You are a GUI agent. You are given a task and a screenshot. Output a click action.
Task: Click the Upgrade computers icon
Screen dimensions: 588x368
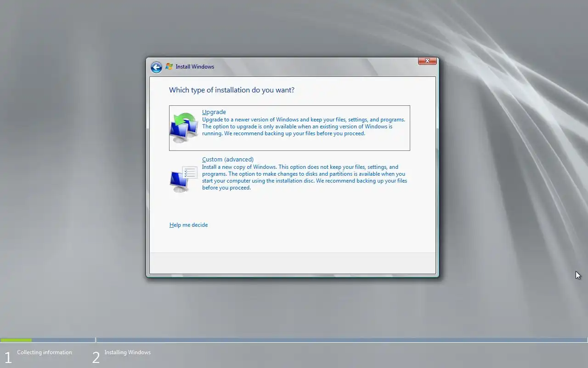click(184, 127)
